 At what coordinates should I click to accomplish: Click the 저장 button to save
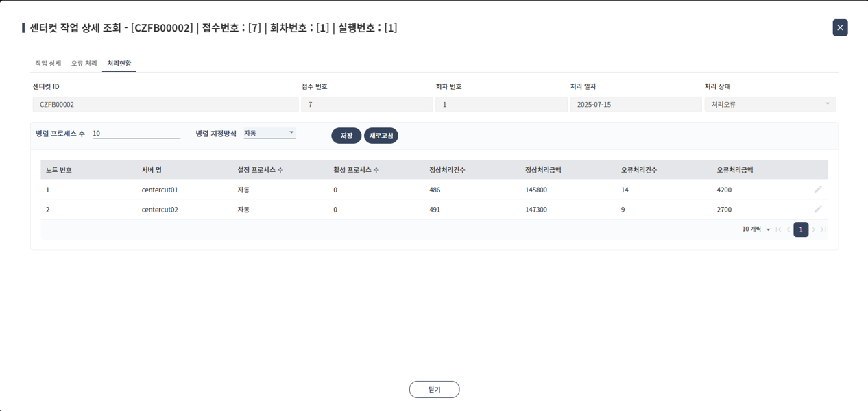[346, 135]
